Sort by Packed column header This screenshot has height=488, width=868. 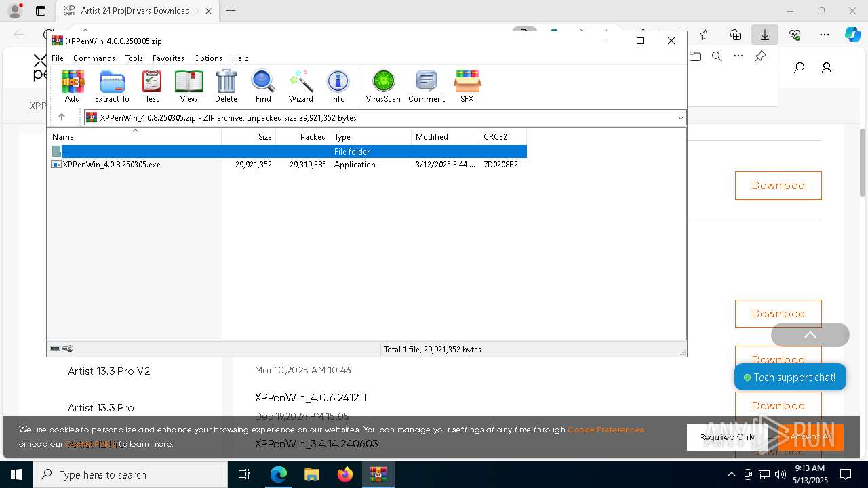pos(303,137)
